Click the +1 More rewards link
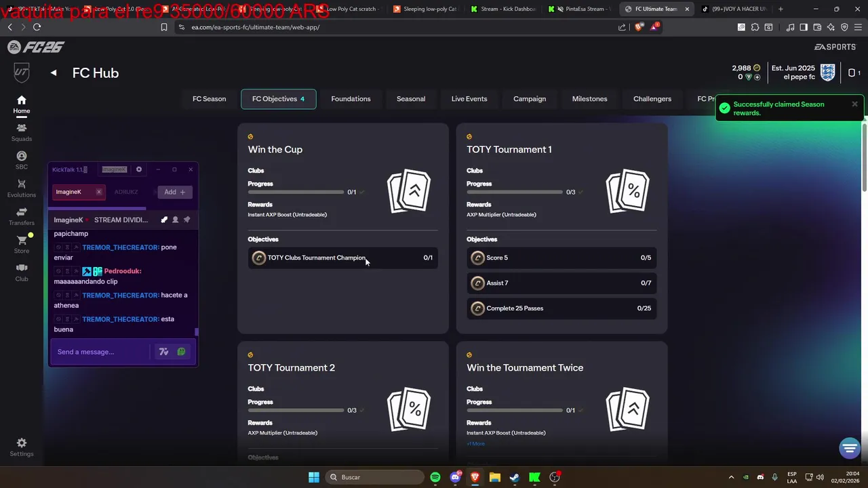 point(475,444)
